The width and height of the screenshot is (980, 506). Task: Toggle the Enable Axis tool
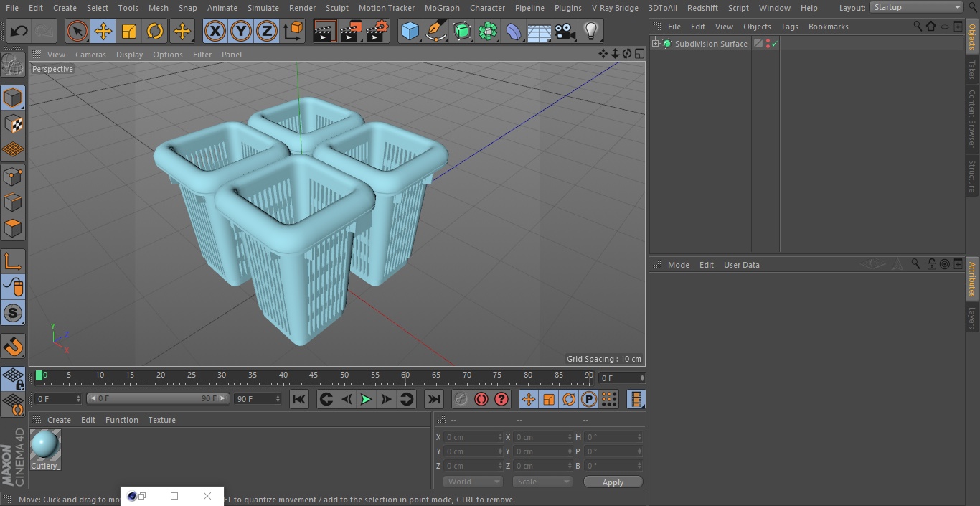[13, 261]
